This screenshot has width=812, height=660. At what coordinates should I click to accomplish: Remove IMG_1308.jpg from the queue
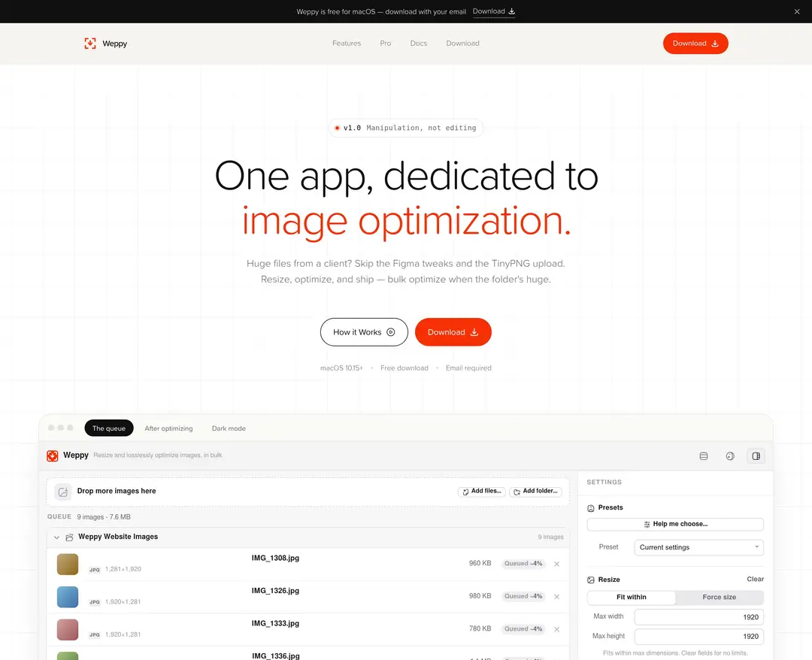[x=556, y=565]
